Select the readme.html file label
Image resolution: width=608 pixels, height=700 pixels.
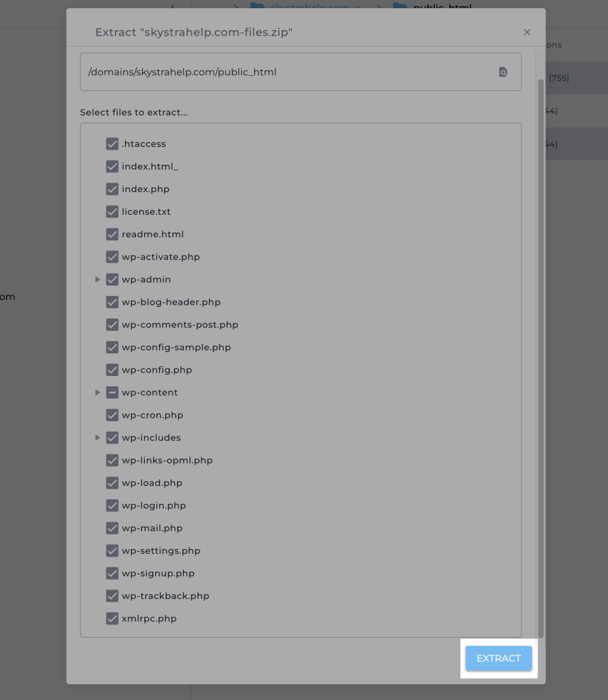point(152,234)
